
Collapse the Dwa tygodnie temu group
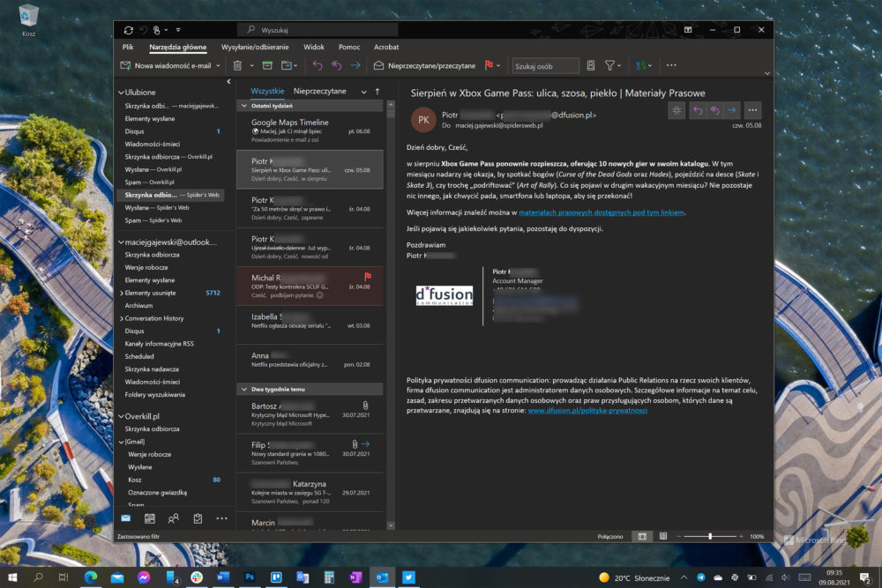[244, 389]
